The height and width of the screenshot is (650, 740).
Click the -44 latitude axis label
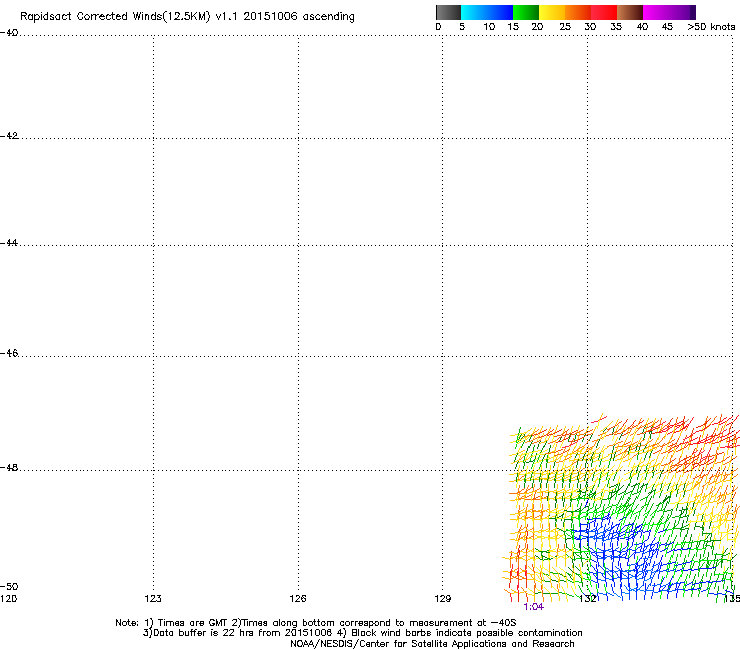(x=9, y=243)
